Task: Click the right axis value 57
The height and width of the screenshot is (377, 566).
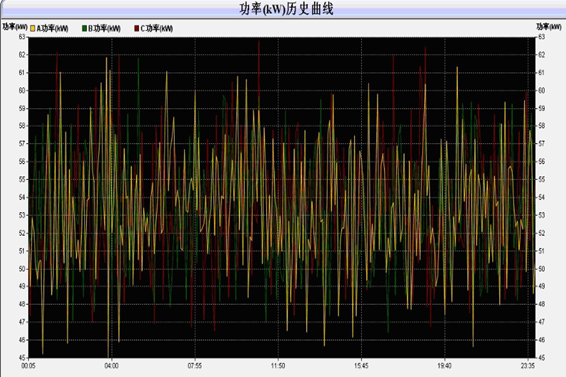Action: pyautogui.click(x=541, y=144)
